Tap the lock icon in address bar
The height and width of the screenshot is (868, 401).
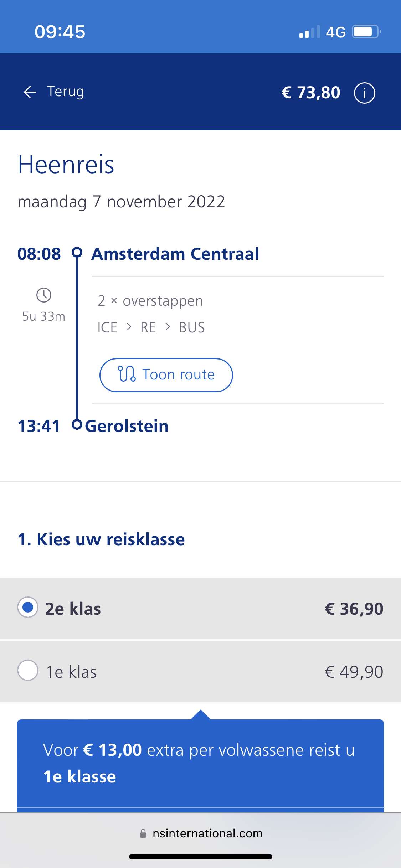pyautogui.click(x=143, y=833)
